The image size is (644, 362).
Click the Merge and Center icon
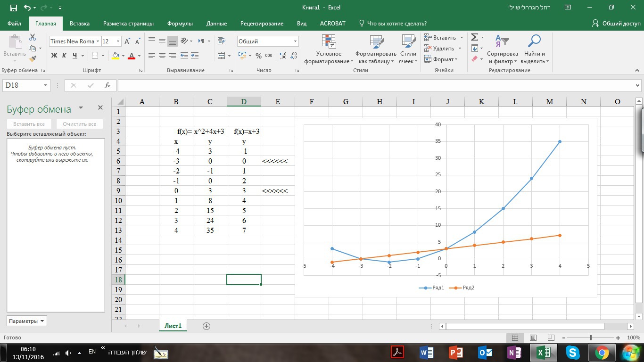pos(222,56)
